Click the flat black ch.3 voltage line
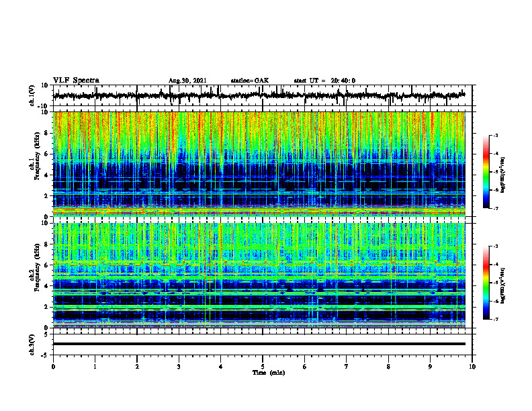 coord(259,344)
